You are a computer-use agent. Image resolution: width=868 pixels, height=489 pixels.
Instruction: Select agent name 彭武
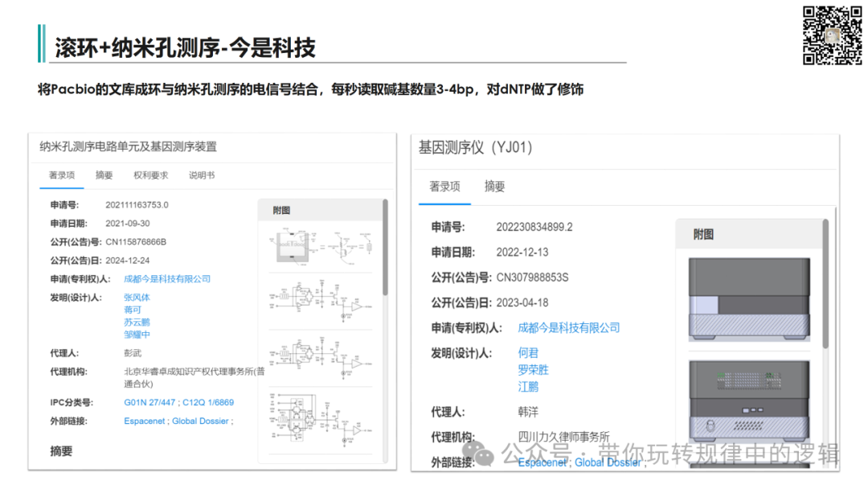(133, 353)
